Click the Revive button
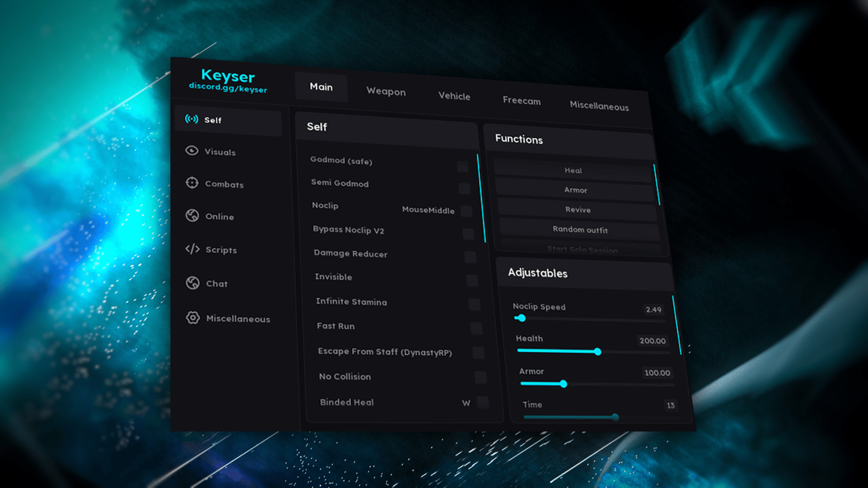868x488 pixels. (578, 210)
